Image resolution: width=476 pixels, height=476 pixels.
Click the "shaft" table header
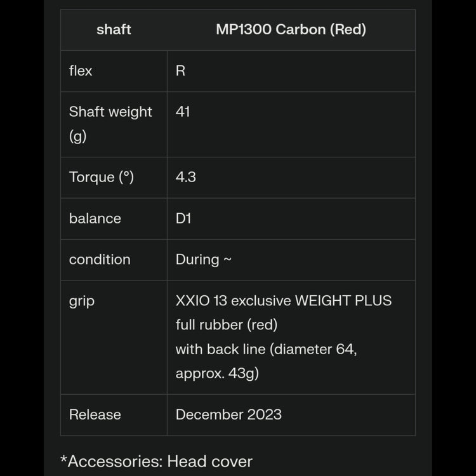click(x=114, y=30)
